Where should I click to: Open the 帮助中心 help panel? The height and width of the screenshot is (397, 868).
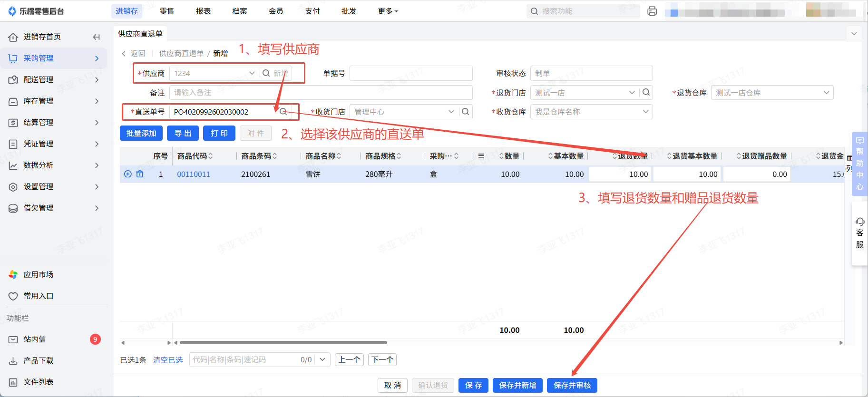pyautogui.click(x=860, y=163)
